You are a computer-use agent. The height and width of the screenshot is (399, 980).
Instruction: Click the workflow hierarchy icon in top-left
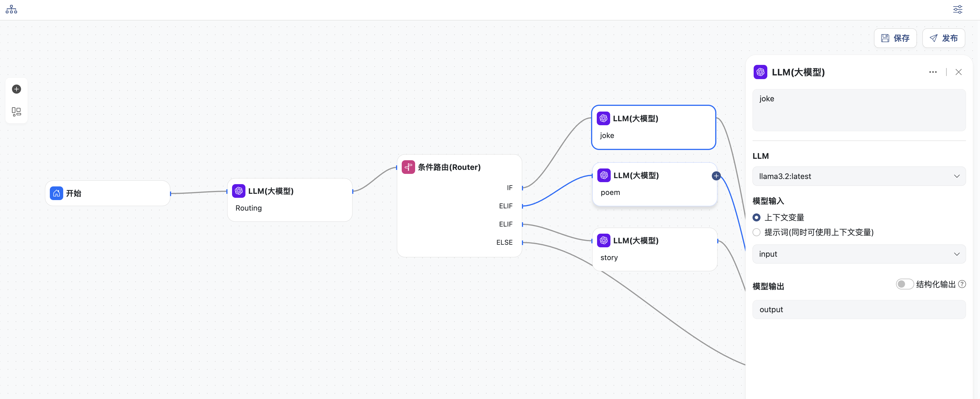click(11, 9)
